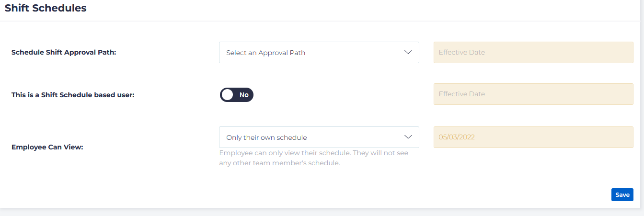Viewport: 644px width, 216px height.
Task: Click the "No" label on the toggle
Action: 244,95
